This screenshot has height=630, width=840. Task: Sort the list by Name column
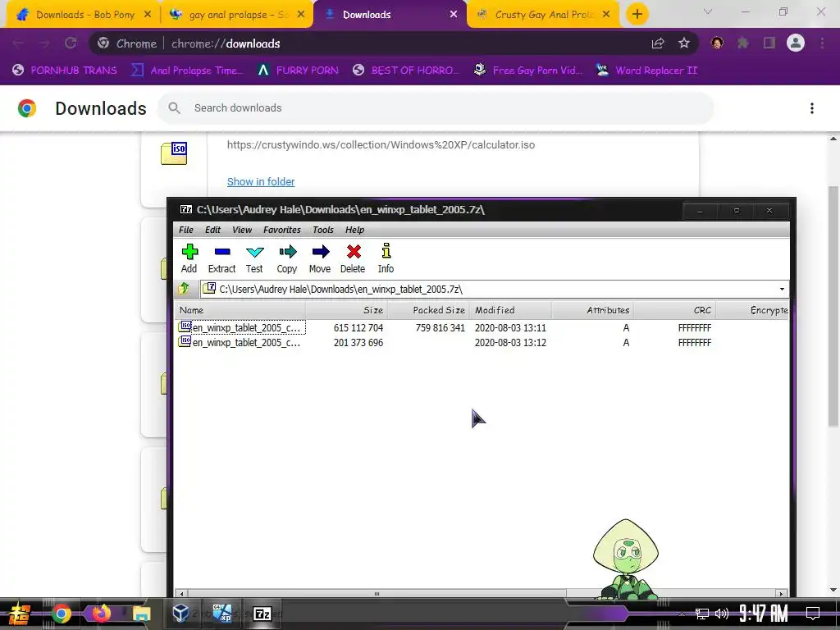240,310
